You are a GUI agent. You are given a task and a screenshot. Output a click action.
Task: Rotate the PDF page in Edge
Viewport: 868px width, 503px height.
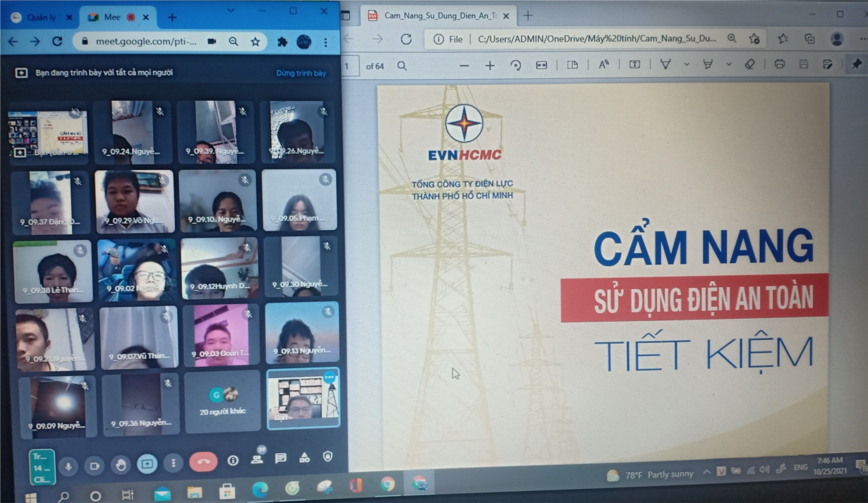tap(516, 65)
